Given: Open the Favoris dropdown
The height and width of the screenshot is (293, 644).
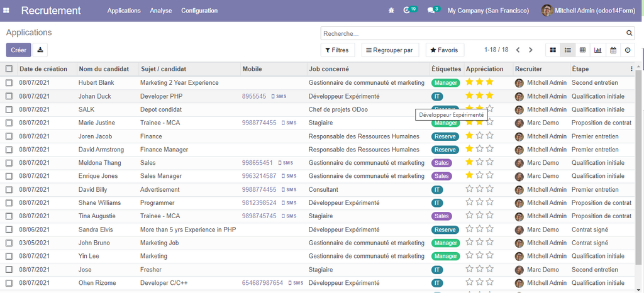Looking at the screenshot, I should tap(445, 50).
